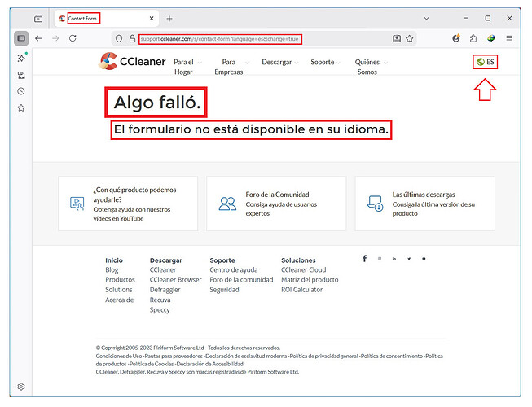The height and width of the screenshot is (407, 532).
Task: Expand the Descargar navigation dropdown
Action: coord(279,62)
